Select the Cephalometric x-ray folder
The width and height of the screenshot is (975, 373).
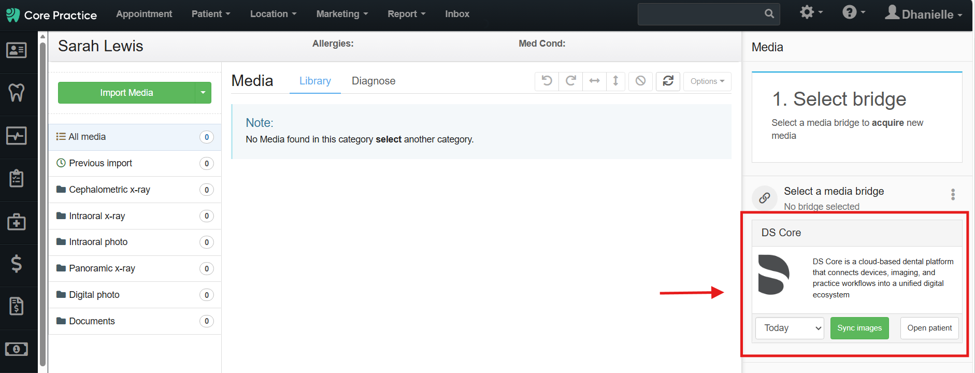click(135, 190)
